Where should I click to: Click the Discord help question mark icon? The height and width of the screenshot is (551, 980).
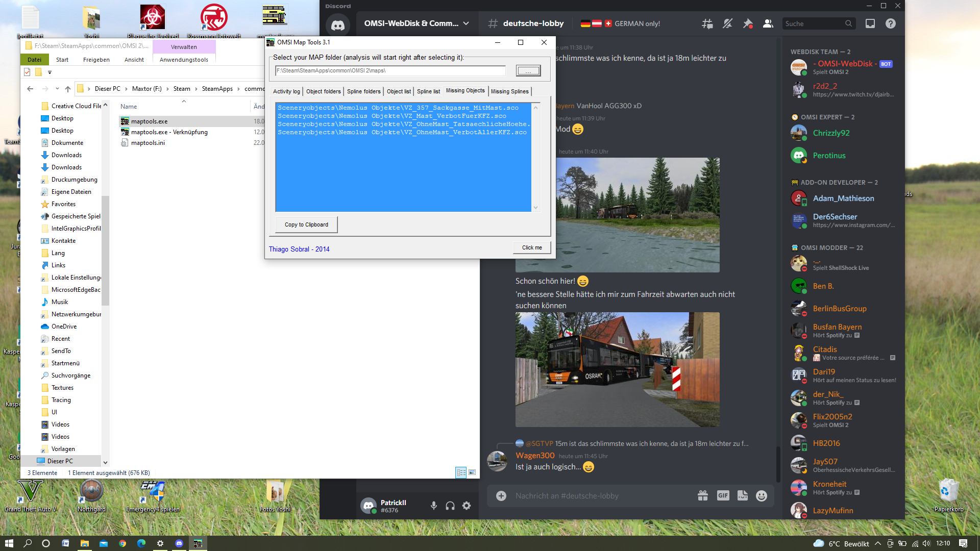point(891,23)
